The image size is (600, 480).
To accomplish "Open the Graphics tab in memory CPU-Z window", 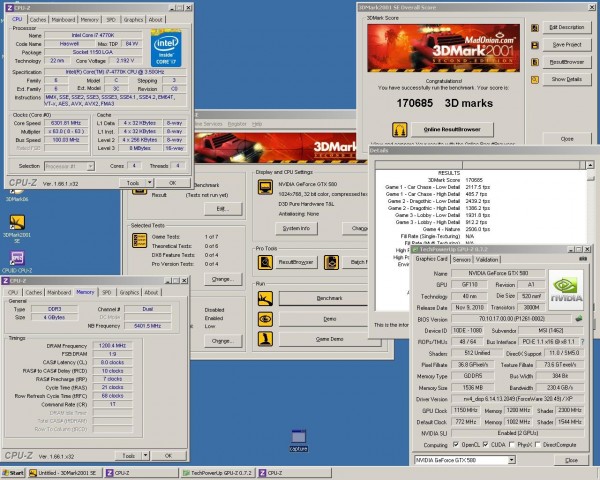I will [129, 292].
